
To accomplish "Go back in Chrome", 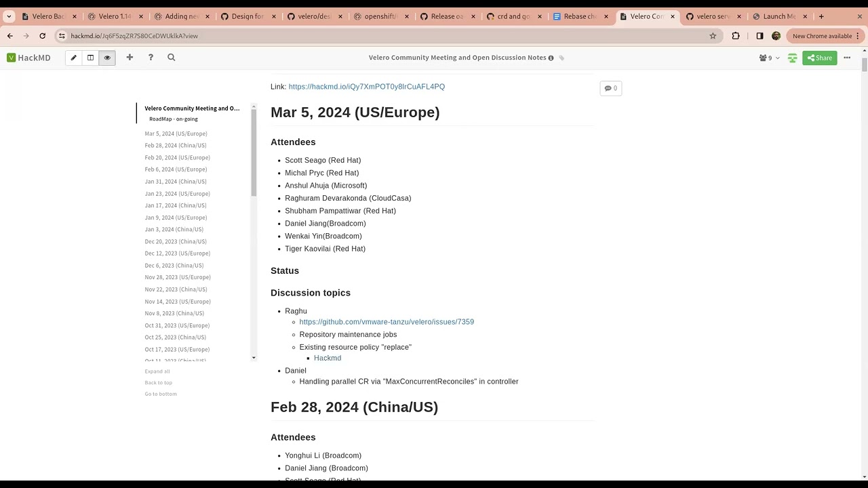I will coord(10,36).
